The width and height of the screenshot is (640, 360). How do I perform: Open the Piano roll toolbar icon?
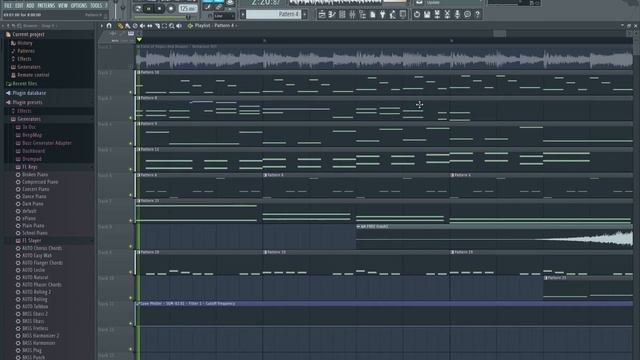coord(332,15)
